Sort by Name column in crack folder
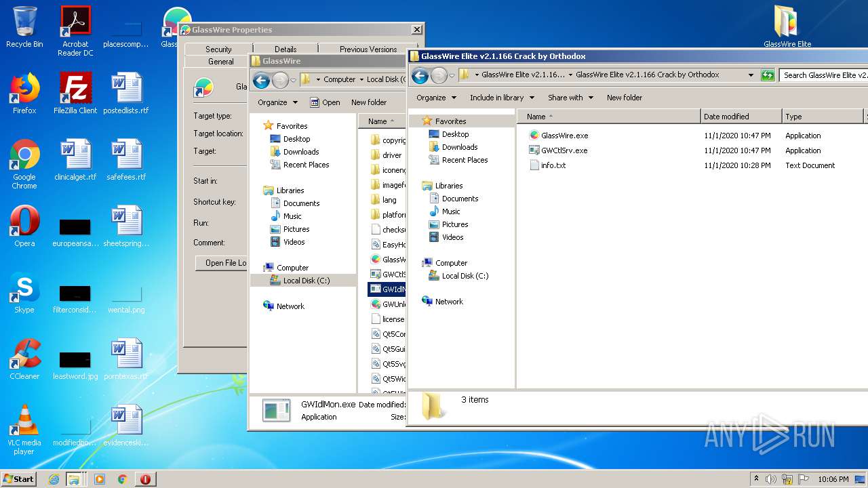The height and width of the screenshot is (488, 868). [x=608, y=117]
